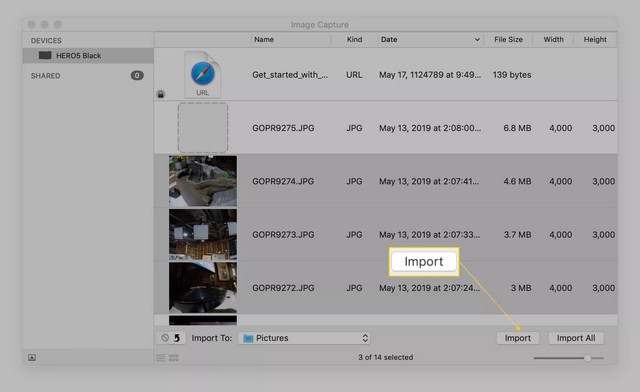This screenshot has width=640, height=392.
Task: Select the GOPR9273.JPG thumbnail
Action: pos(203,234)
